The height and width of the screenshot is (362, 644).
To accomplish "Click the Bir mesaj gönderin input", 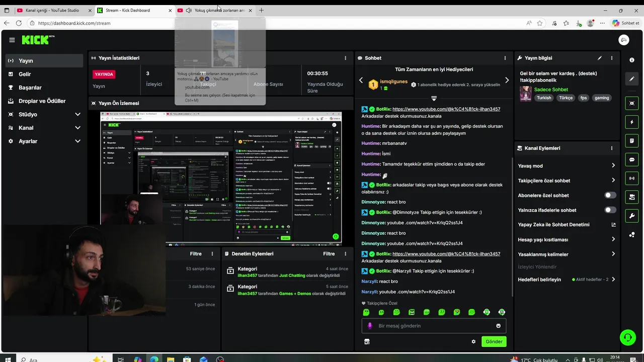I will (434, 326).
